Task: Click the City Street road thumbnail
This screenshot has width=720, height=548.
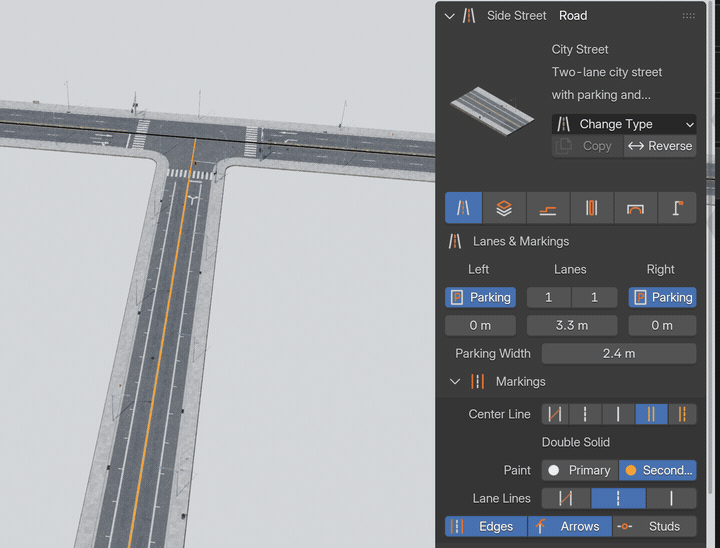Action: (x=492, y=111)
